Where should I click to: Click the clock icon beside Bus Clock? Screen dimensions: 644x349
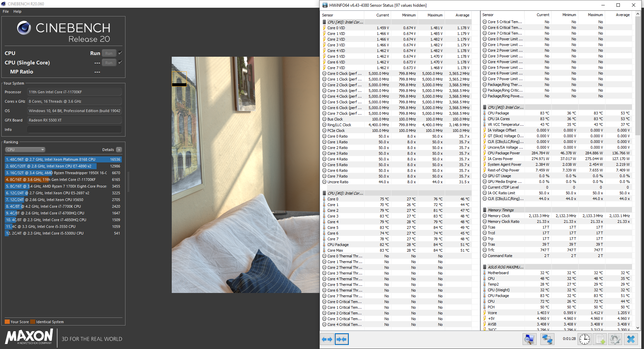click(324, 119)
